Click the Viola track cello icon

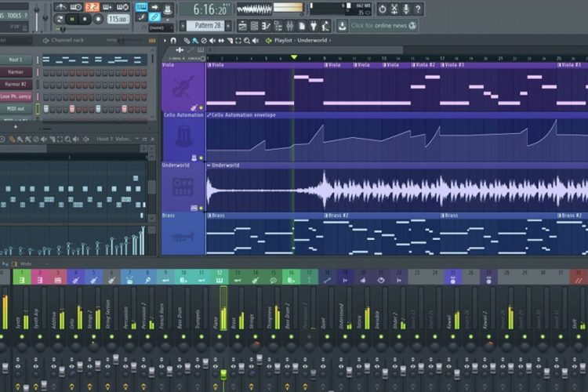point(183,89)
